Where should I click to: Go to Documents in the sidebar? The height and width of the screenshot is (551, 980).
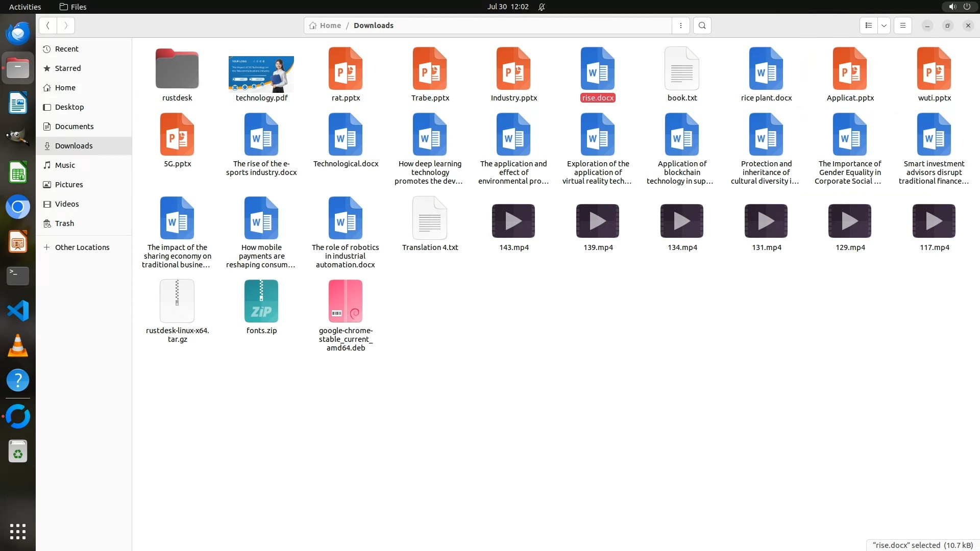point(74,127)
